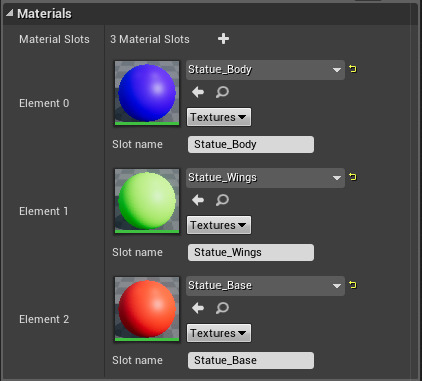422x381 pixels.
Task: Use selected asset arrow for Statue_Base
Action: [x=198, y=308]
